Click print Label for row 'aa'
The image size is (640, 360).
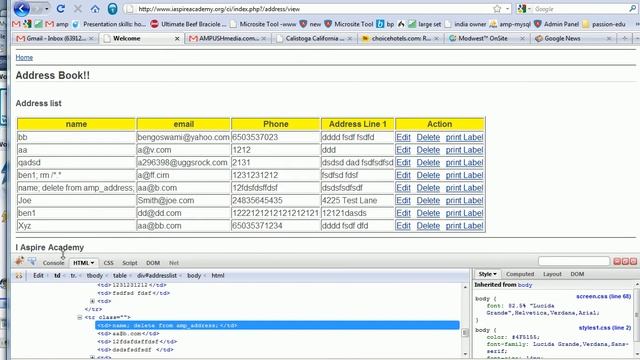[464, 150]
